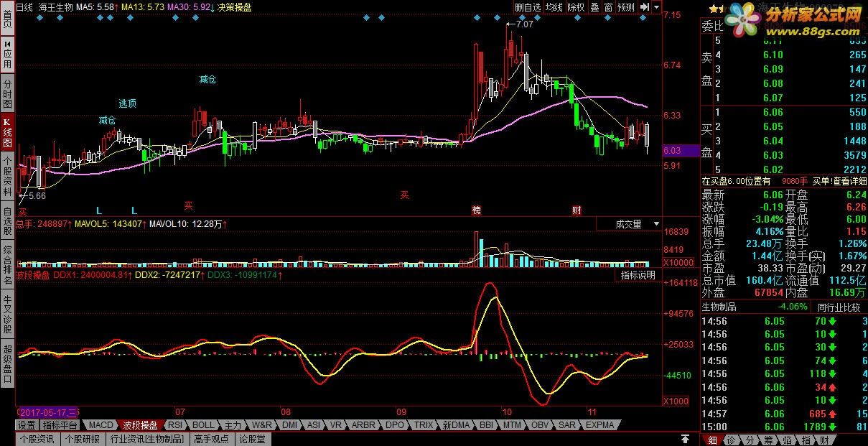Click the 指标说明 indicator help button
Image resolution: width=868 pixels, height=446 pixels.
click(x=638, y=275)
